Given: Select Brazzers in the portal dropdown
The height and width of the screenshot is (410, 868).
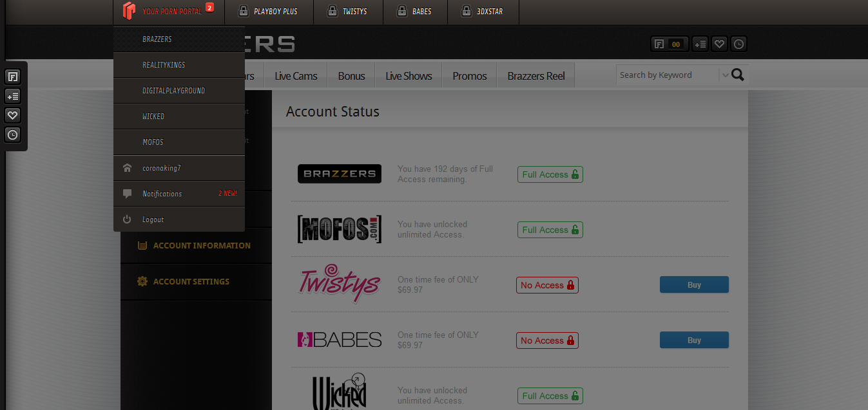Looking at the screenshot, I should click(179, 39).
